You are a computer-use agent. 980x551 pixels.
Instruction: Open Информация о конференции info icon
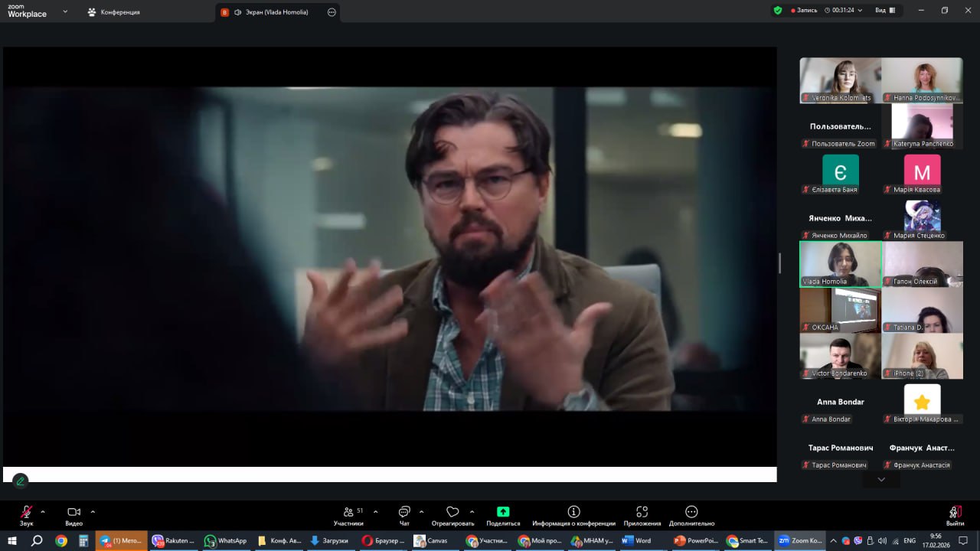click(x=573, y=512)
